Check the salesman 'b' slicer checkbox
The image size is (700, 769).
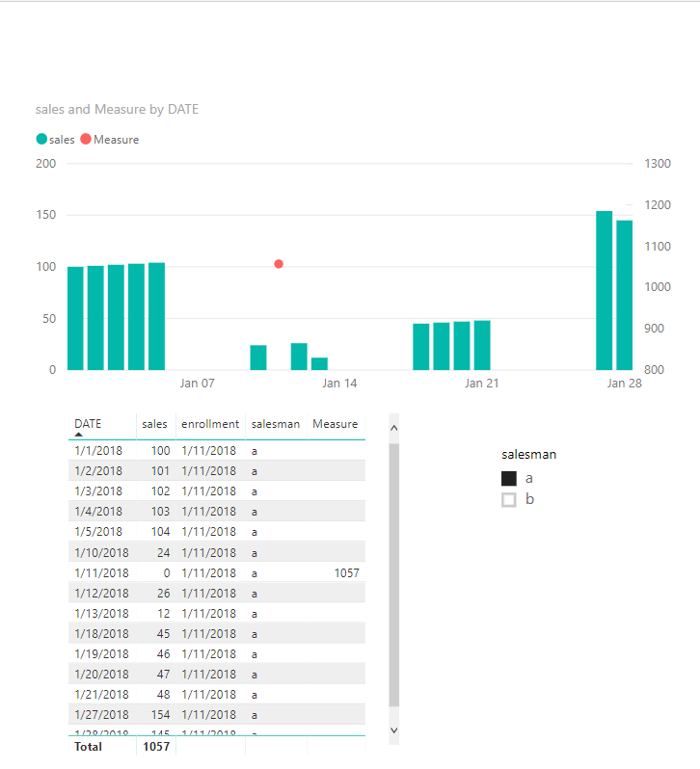509,500
